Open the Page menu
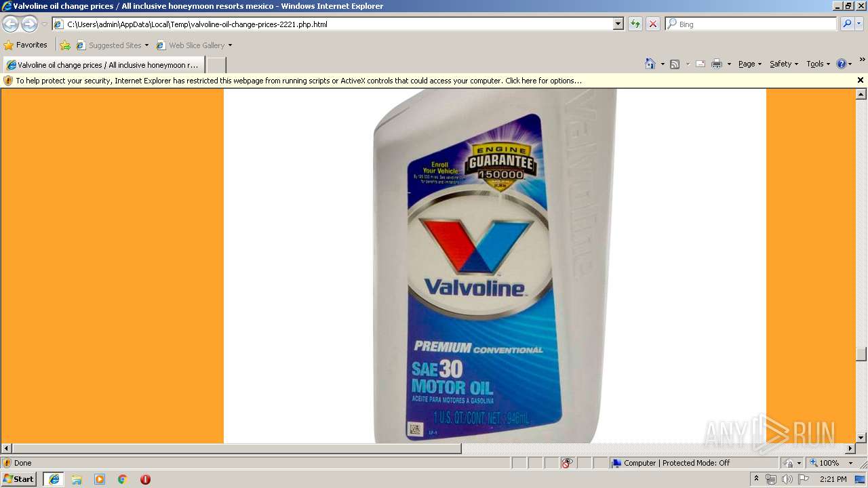868x488 pixels. [x=749, y=64]
